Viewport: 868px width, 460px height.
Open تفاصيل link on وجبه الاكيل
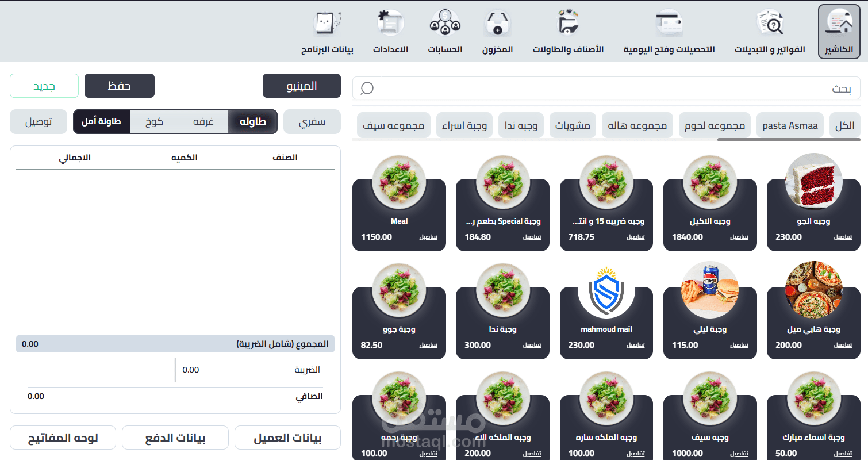tap(739, 237)
